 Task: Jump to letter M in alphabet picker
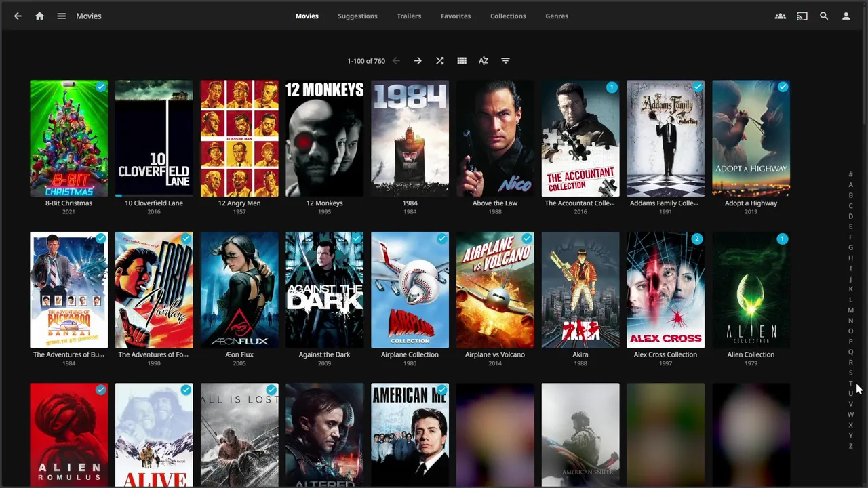point(850,310)
